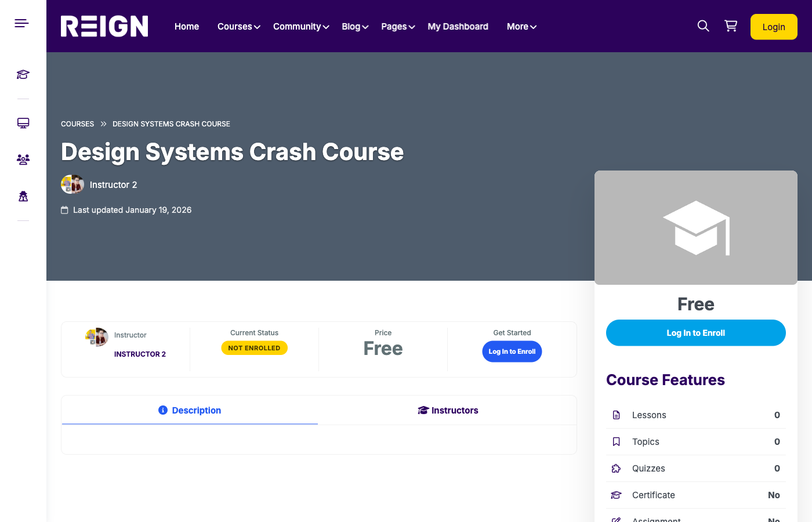Click the instructor figure icon in sidebar
Screen dimensions: 812x522
(23, 196)
